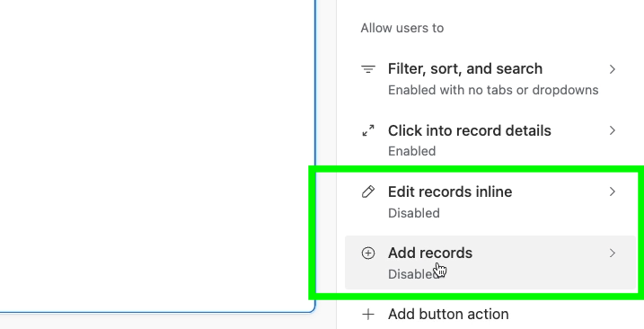The width and height of the screenshot is (644, 329).
Task: Click the Disabled status under Add records
Action: (413, 274)
